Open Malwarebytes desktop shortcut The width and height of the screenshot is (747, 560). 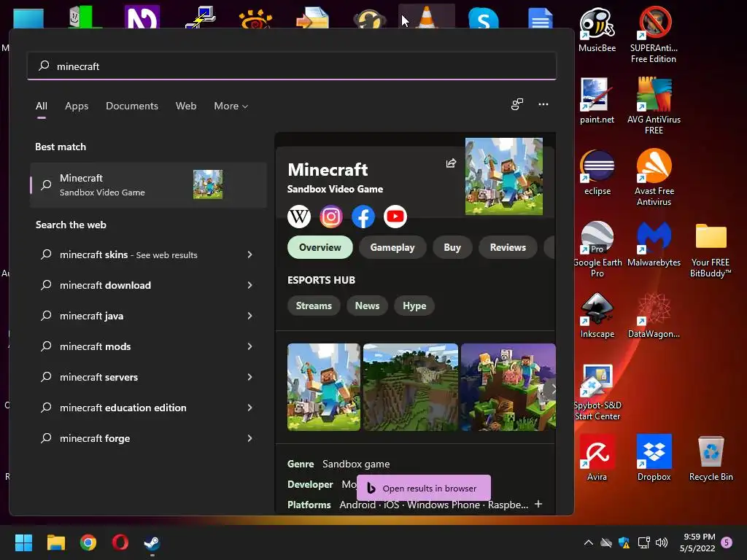click(654, 244)
